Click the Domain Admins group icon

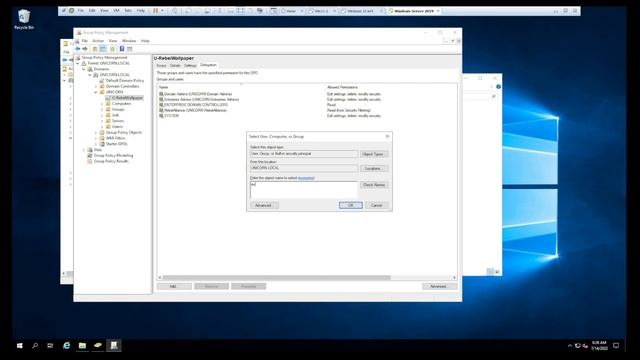coord(161,94)
